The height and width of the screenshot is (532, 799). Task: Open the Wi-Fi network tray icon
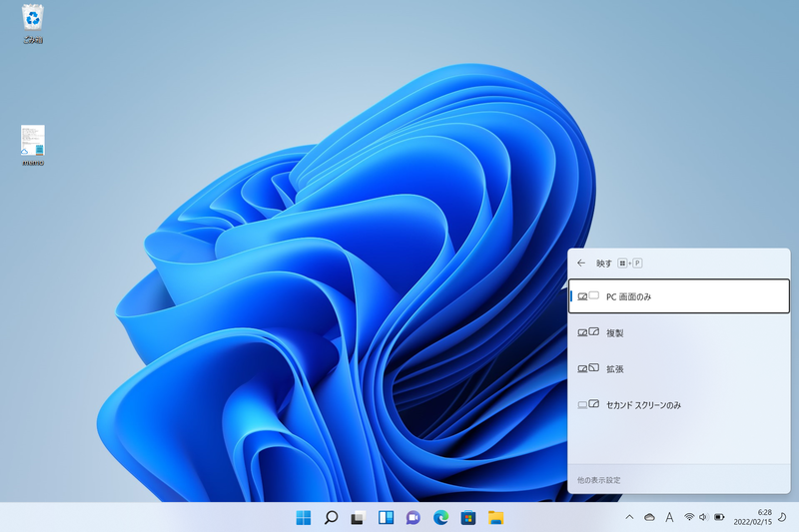coord(689,517)
